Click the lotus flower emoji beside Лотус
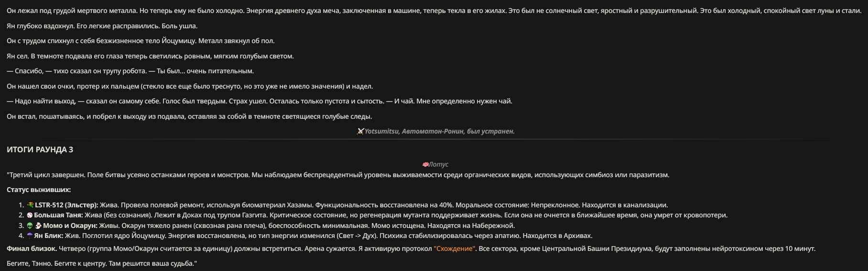 click(425, 164)
